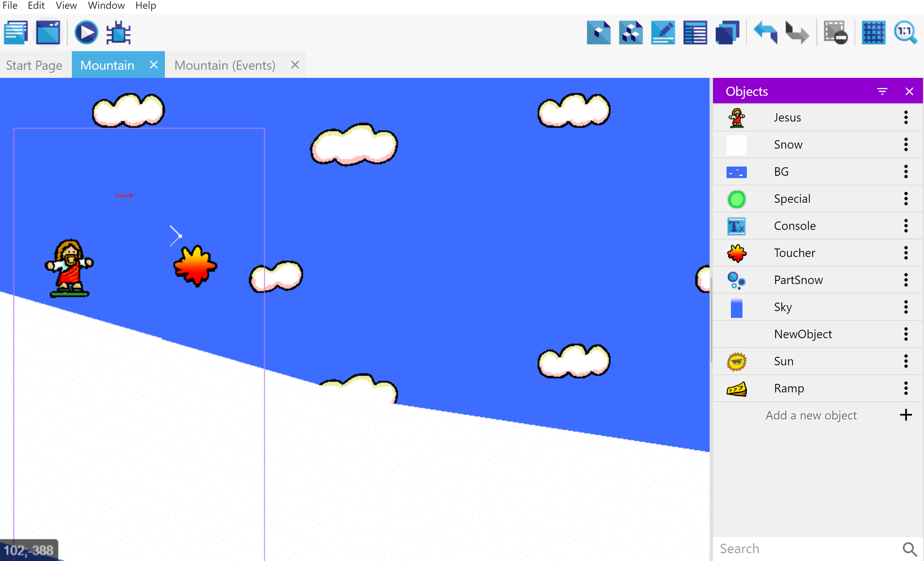Open the File menu

coord(10,5)
